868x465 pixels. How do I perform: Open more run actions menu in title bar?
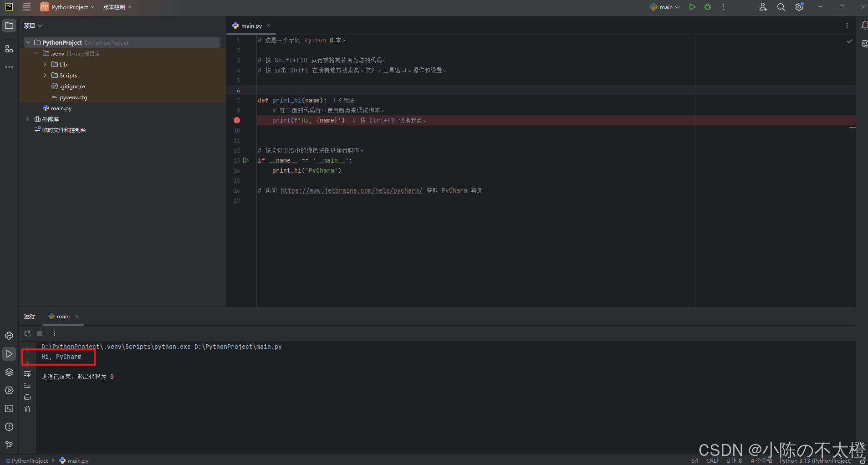(723, 7)
